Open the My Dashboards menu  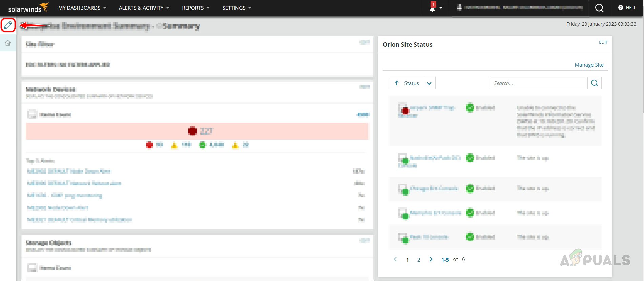tap(82, 8)
